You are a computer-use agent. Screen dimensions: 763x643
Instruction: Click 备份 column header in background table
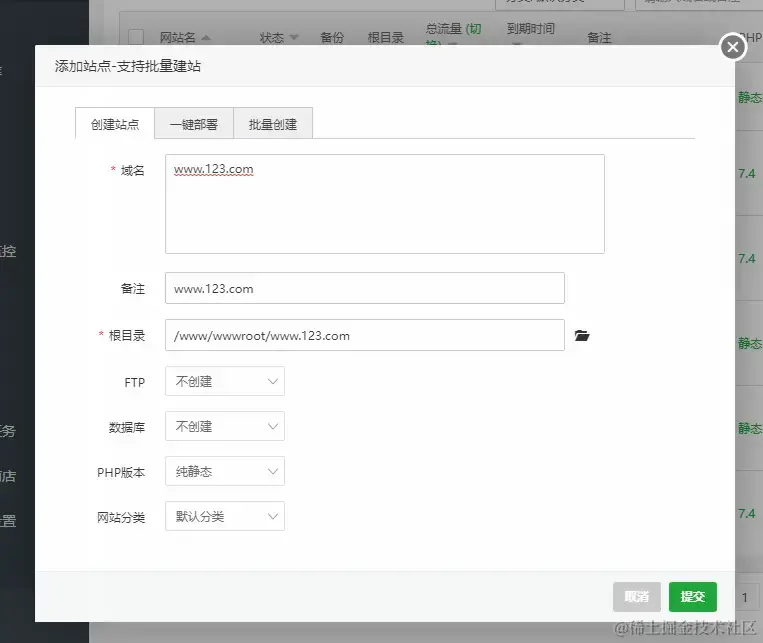[332, 37]
